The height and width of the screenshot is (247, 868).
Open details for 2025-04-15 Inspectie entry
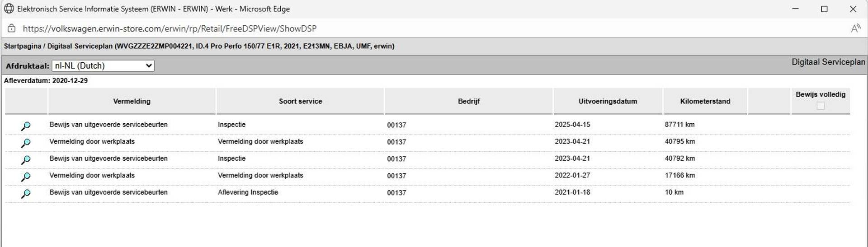[26, 126]
